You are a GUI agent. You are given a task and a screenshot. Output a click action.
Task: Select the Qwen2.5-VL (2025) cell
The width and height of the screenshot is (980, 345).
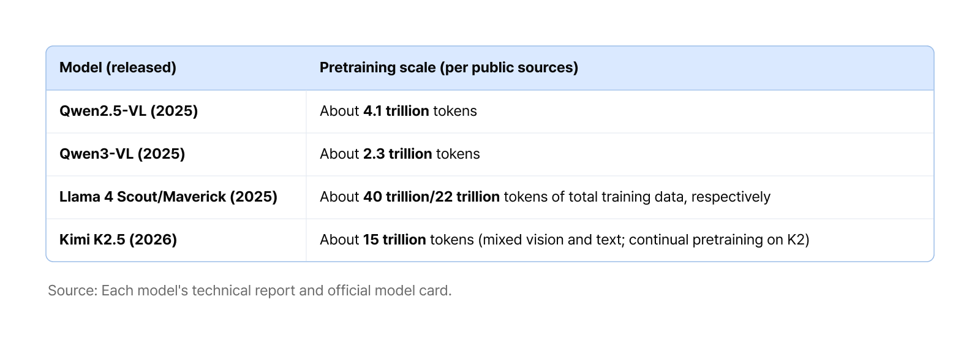(176, 112)
